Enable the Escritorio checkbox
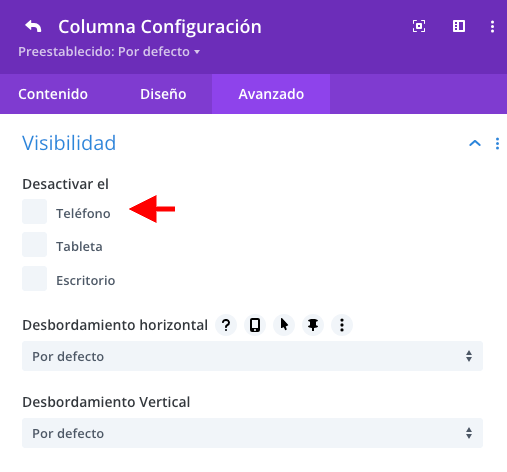Screen dimensions: 507x472 coord(34,278)
